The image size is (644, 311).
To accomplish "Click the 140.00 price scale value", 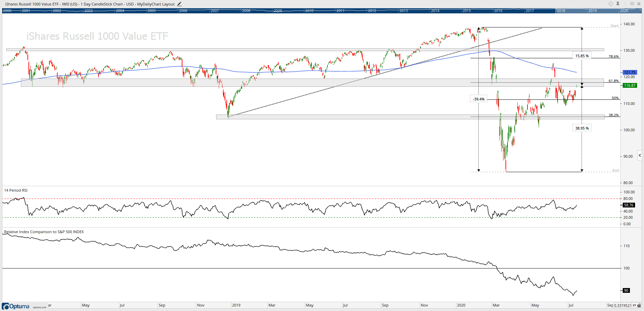I will (629, 24).
